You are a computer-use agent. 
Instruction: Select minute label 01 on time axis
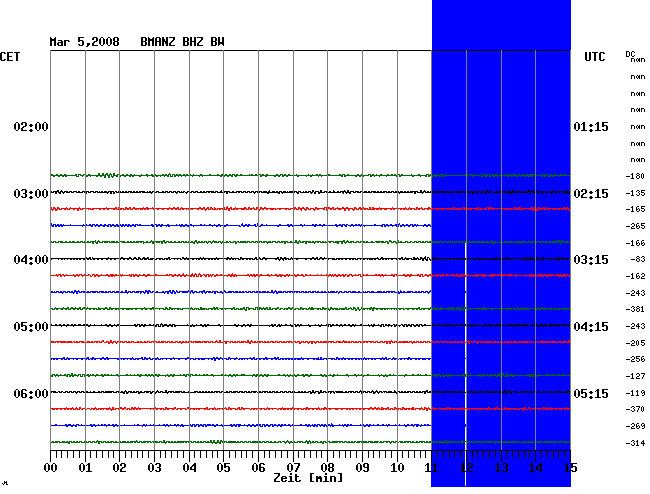pyautogui.click(x=85, y=468)
